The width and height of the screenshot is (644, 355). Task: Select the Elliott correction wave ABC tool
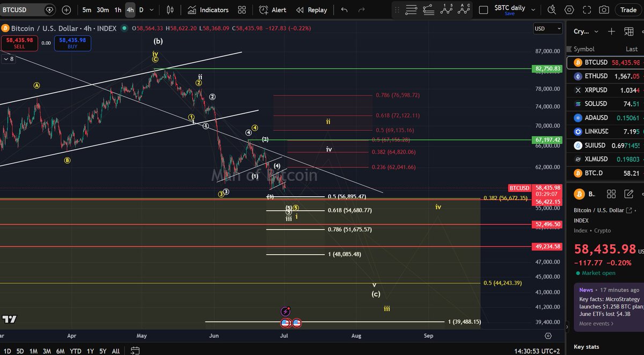pyautogui.click(x=463, y=9)
